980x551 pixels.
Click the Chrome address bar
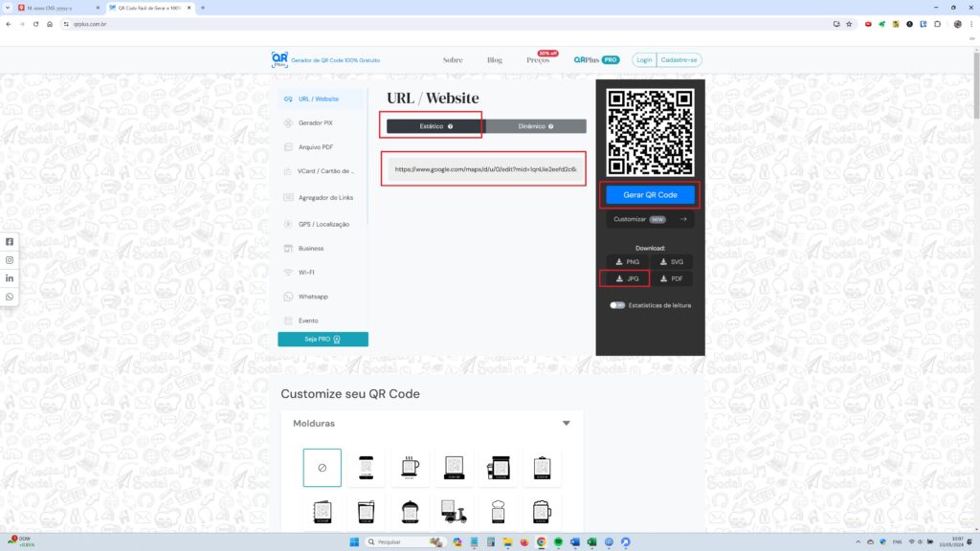(x=450, y=24)
